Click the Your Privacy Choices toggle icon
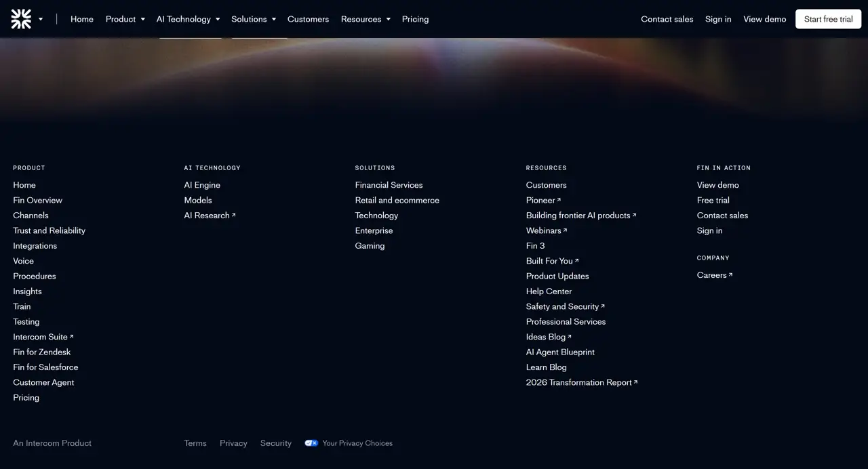The image size is (868, 469). pos(311,443)
